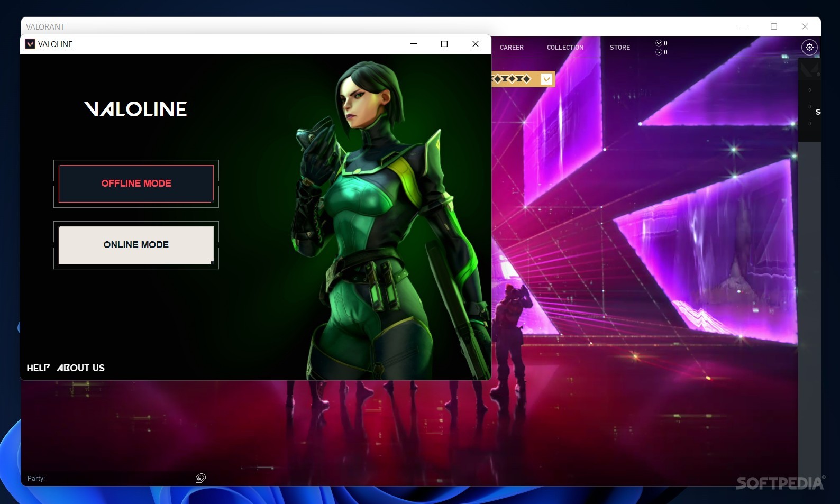Image resolution: width=840 pixels, height=504 pixels.
Task: Click the 'Party:' label text
Action: (36, 479)
